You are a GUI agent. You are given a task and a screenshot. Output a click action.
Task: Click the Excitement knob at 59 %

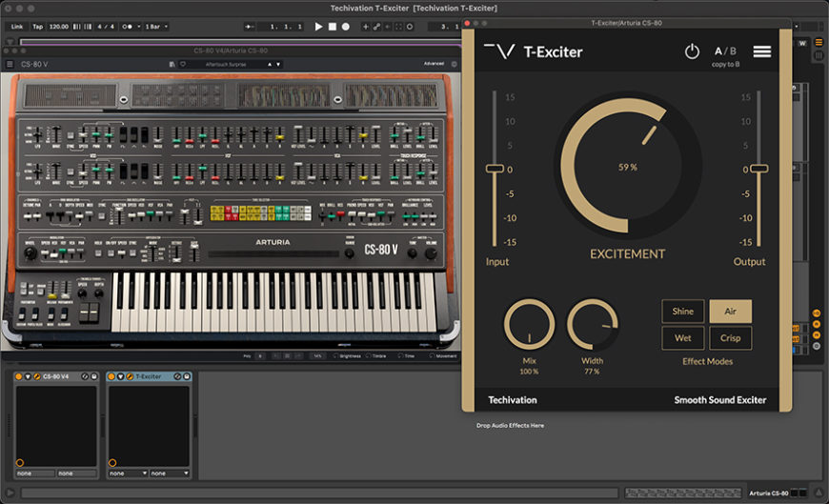pyautogui.click(x=628, y=167)
